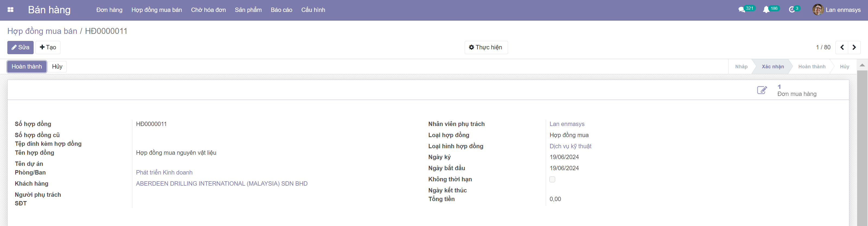Toggle the Không thời hạn checkbox
The width and height of the screenshot is (868, 226).
[552, 179]
